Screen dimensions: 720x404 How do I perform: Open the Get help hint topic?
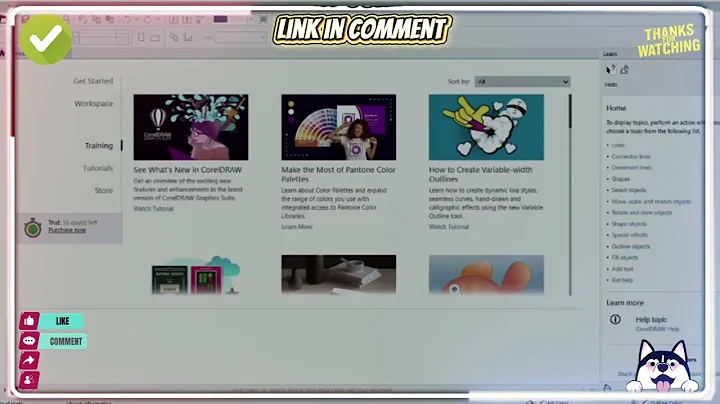622,280
